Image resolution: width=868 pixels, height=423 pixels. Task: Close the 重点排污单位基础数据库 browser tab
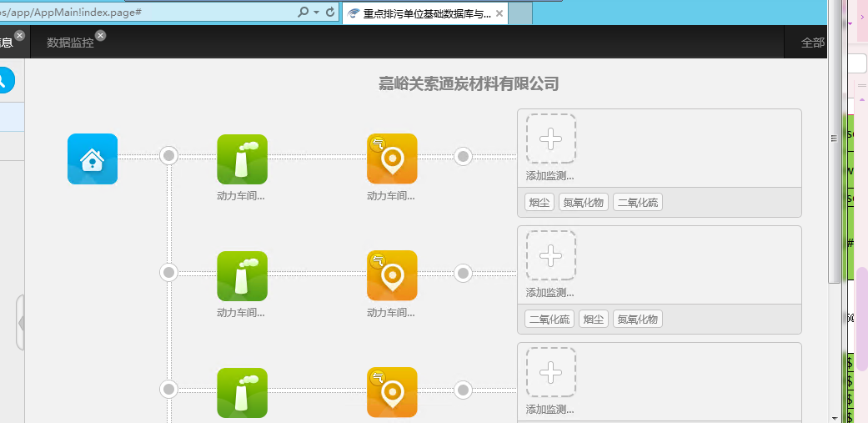pos(499,14)
